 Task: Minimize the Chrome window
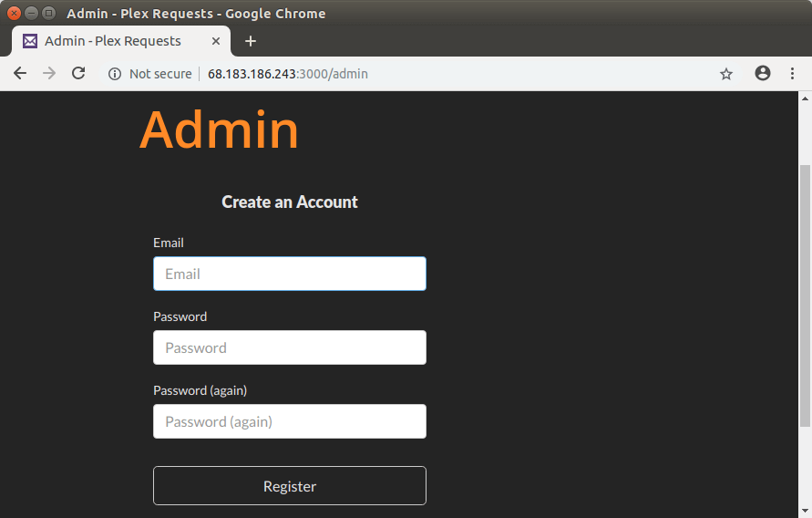[x=31, y=14]
